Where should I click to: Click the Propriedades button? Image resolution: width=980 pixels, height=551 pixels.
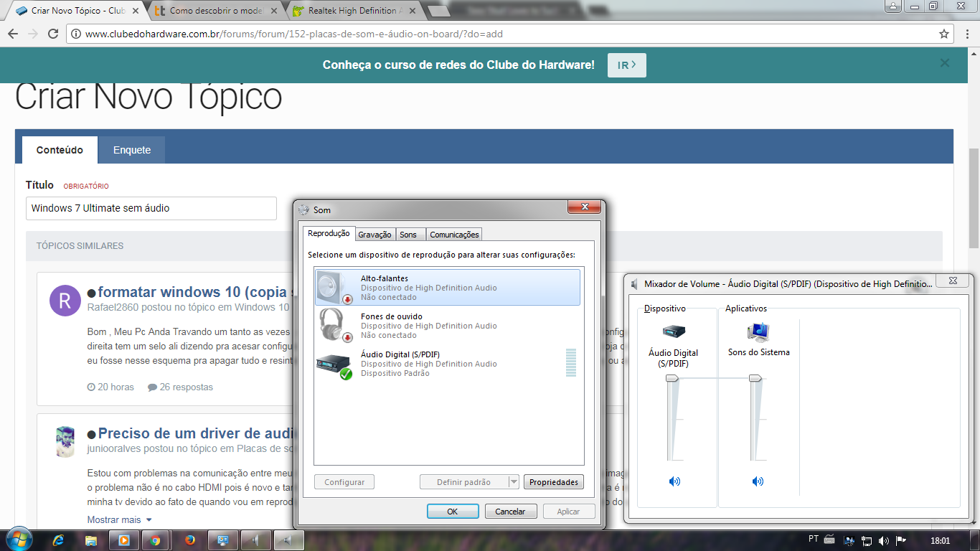(x=553, y=482)
